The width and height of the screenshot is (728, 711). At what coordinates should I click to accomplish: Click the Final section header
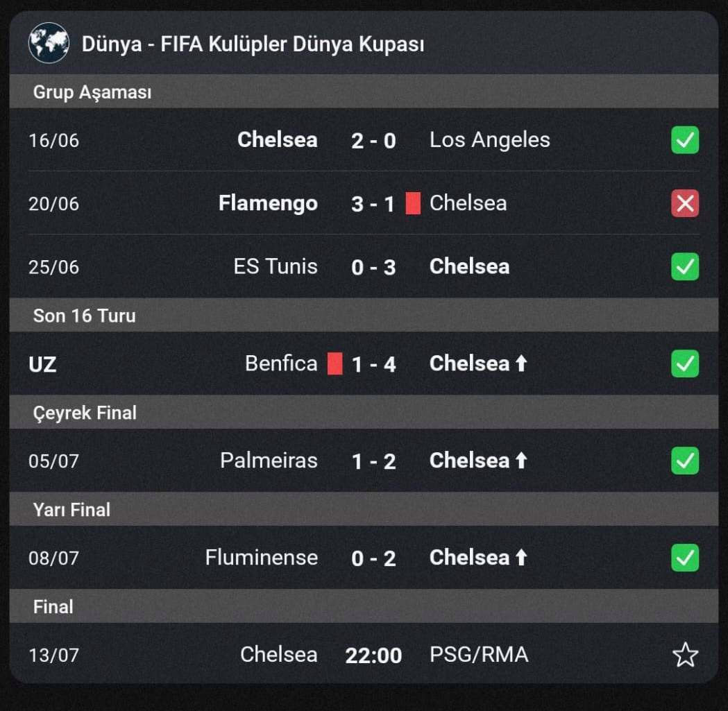coord(364,606)
